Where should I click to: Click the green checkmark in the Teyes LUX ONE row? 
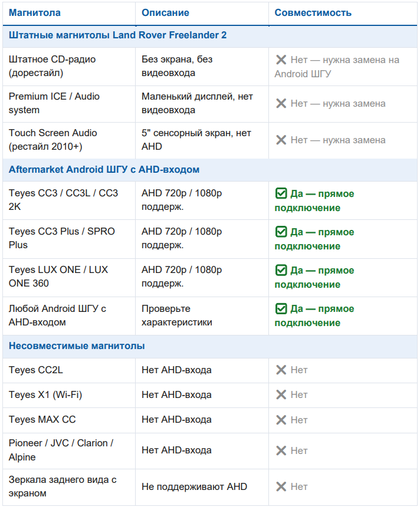tap(281, 270)
